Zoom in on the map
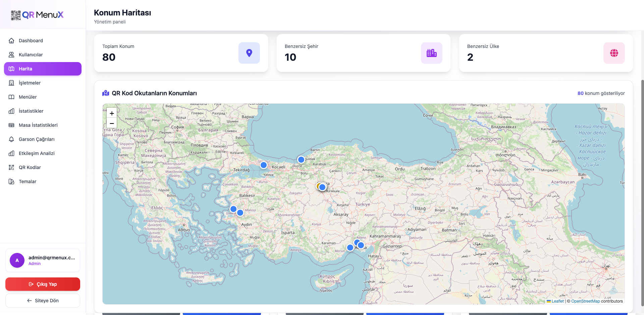 [112, 113]
